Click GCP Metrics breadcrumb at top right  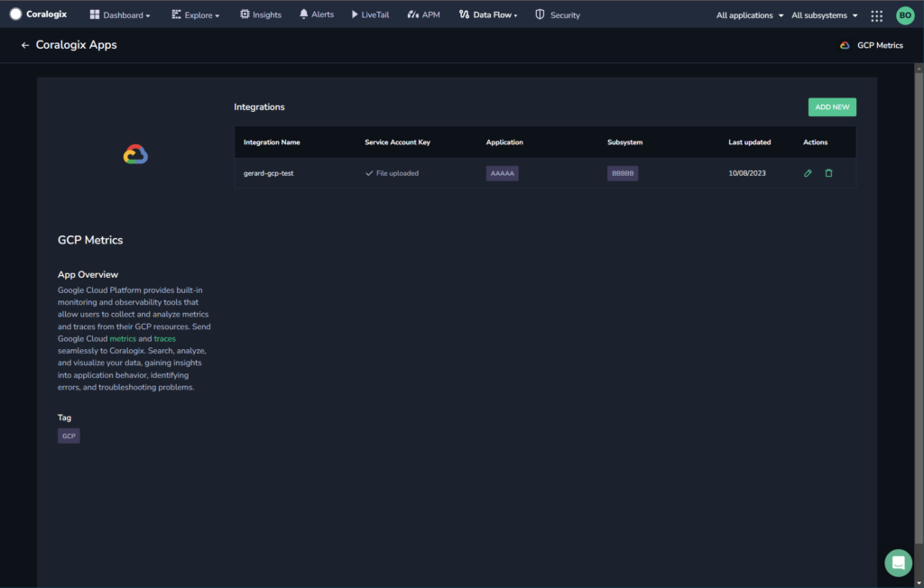872,45
